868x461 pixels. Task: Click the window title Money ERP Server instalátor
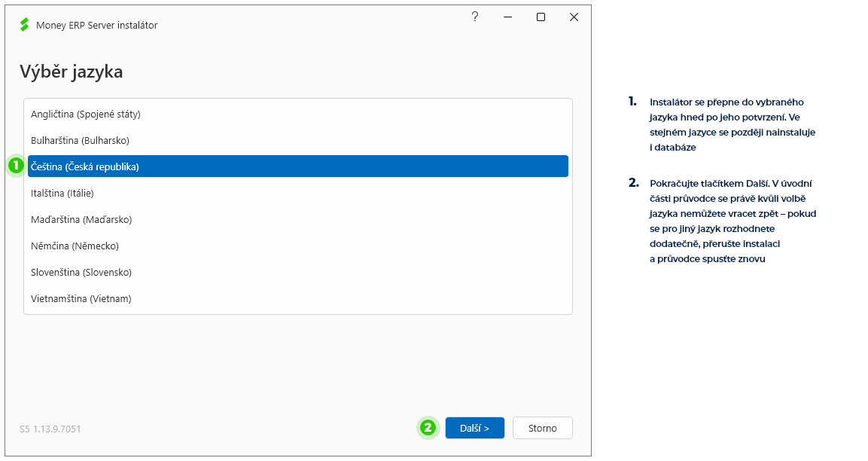click(97, 25)
